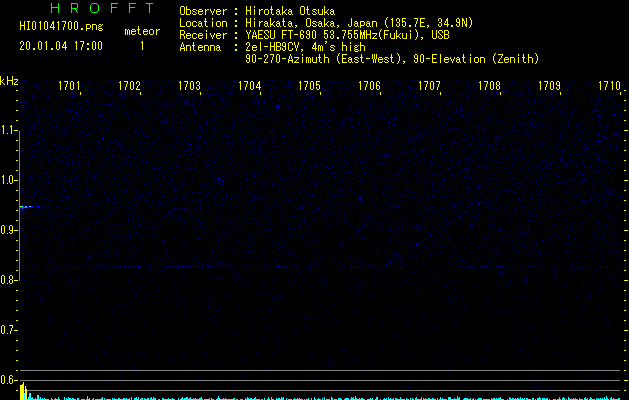Click the 1703 time axis label
Viewport: 629px width, 400px height.
point(189,86)
